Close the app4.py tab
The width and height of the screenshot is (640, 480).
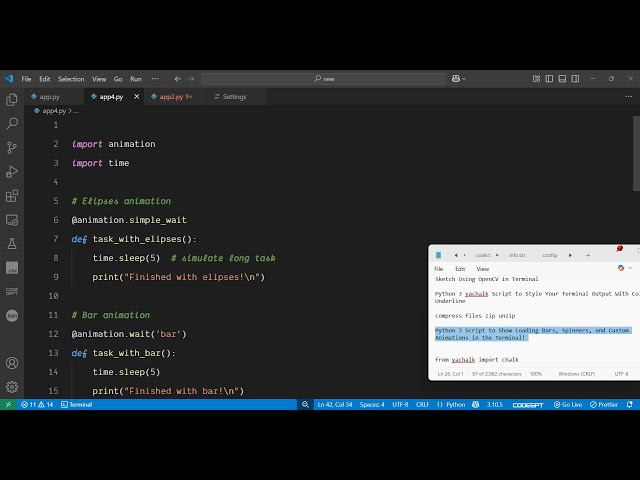(x=137, y=97)
